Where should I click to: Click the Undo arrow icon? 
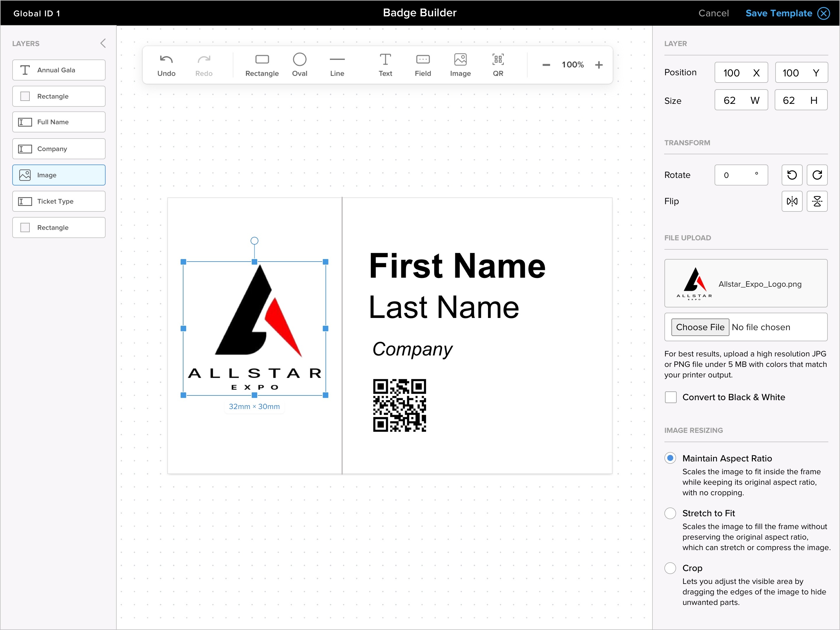click(166, 59)
